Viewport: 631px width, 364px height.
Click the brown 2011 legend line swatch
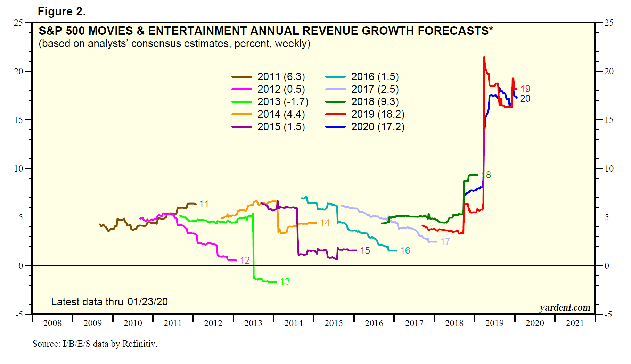(x=242, y=77)
